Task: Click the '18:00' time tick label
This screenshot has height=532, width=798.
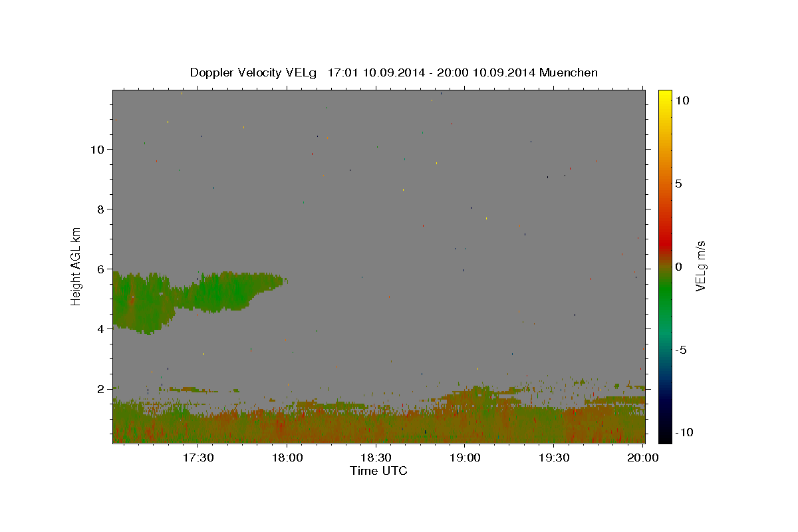Action: coord(287,458)
